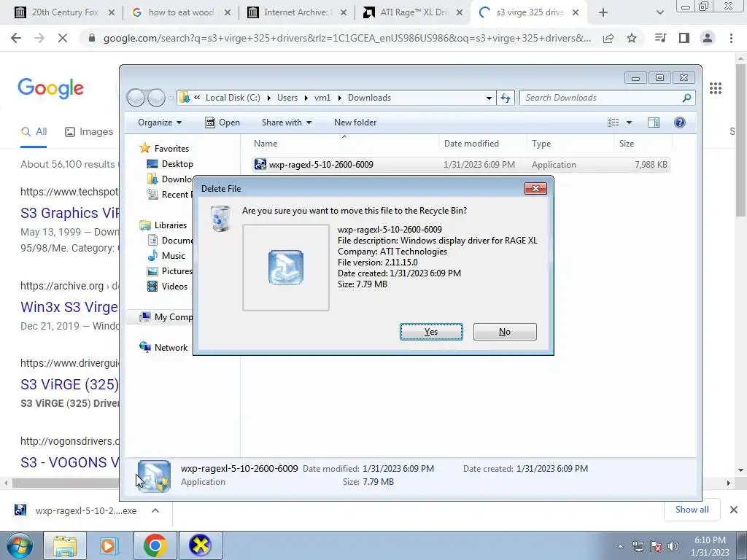
Task: Open Windows Media Player from taskbar
Action: click(109, 545)
